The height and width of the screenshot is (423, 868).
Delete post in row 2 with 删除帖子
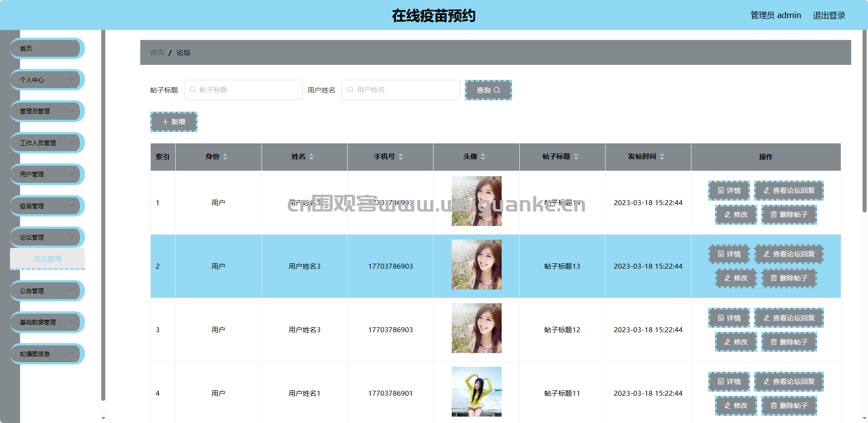(789, 278)
